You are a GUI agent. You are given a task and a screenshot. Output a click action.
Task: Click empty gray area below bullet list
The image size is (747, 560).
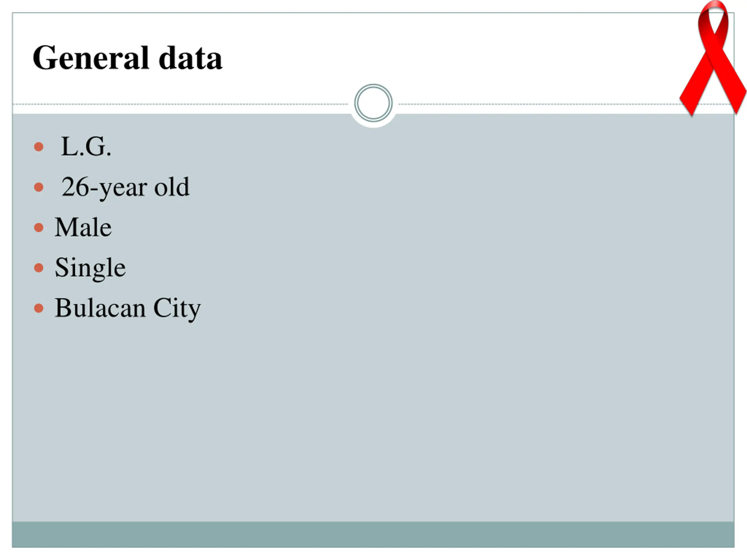pos(373,422)
